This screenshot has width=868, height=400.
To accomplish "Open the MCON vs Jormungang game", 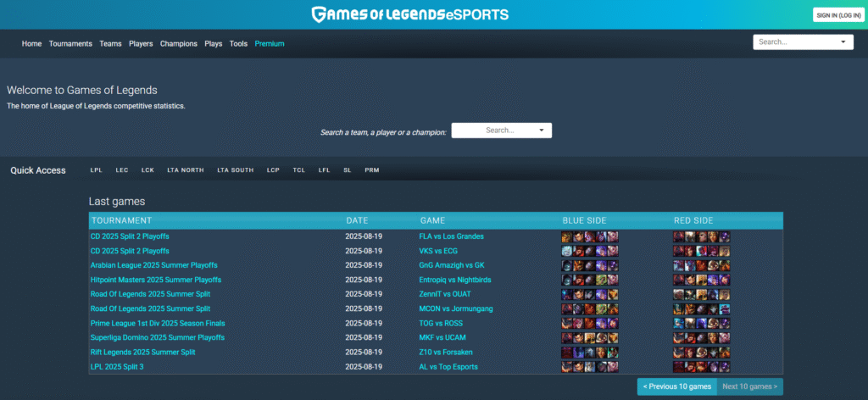I will (x=455, y=308).
